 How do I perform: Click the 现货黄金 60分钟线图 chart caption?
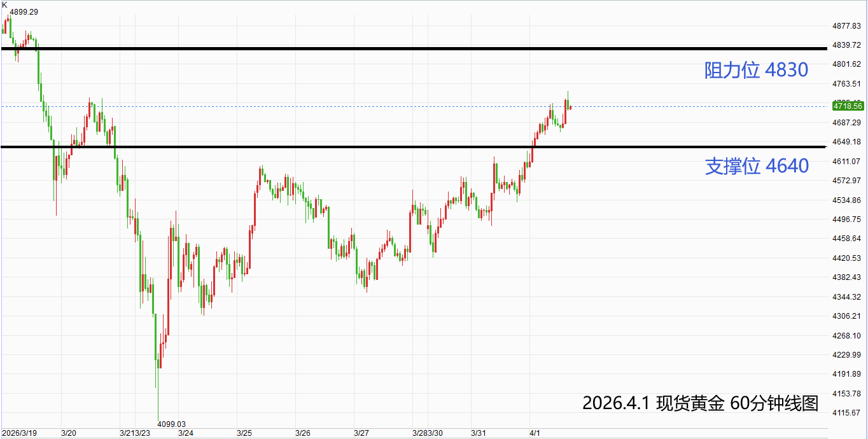tap(700, 403)
